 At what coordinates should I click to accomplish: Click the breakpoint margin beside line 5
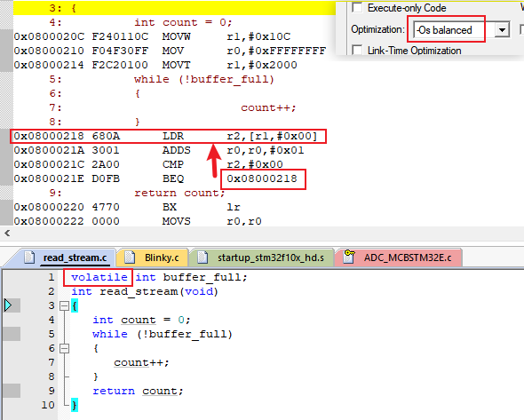[12, 334]
